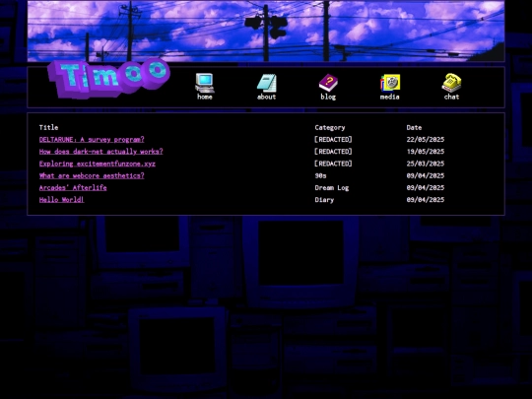
Task: Open the 'Hello World!' post
Action: tap(61, 199)
